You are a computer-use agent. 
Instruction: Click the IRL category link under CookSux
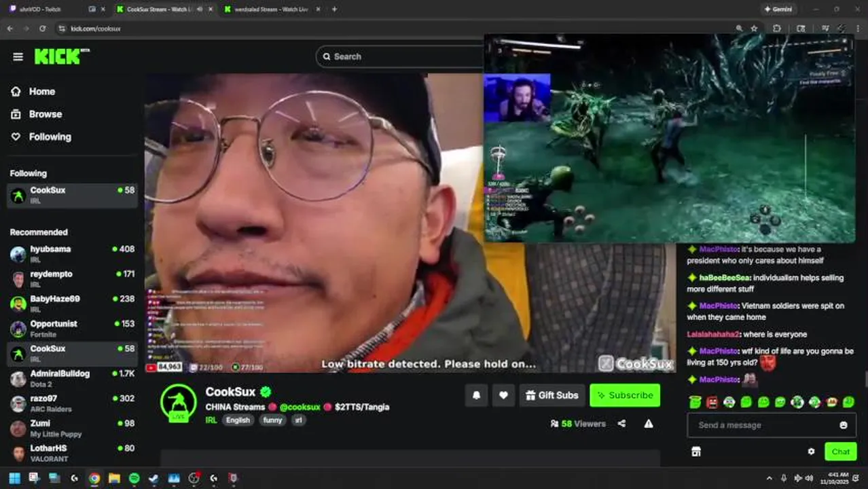coord(211,420)
